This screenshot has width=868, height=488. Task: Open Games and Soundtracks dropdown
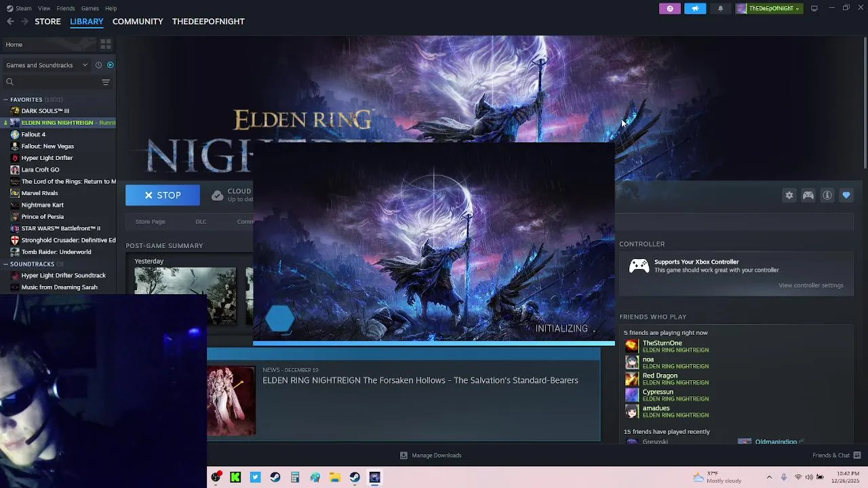pos(46,65)
